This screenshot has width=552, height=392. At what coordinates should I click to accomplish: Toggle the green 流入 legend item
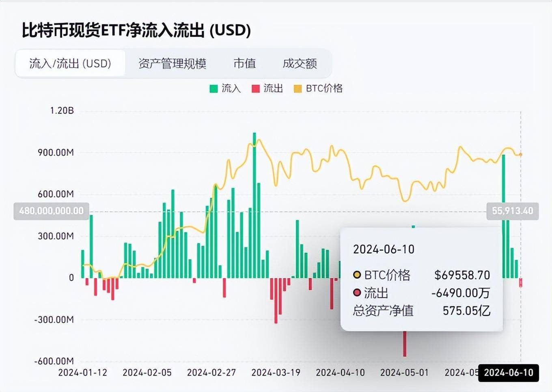[225, 88]
